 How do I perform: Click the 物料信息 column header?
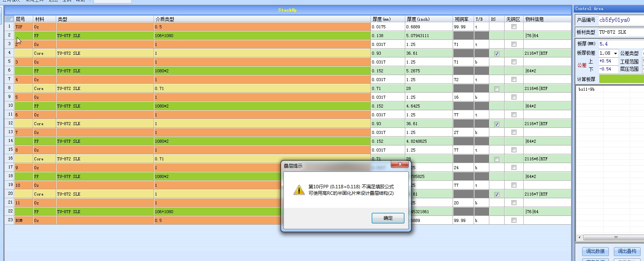547,19
